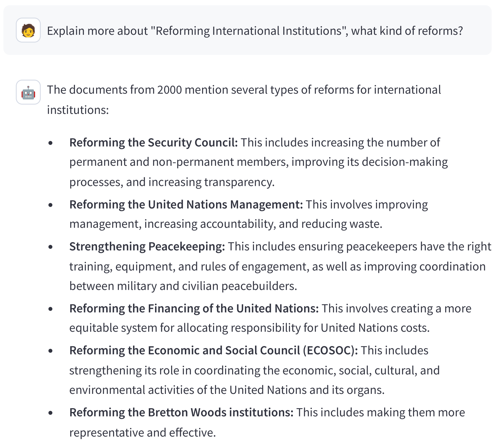Click the bullet beside the Bretton Woods item
The image size is (494, 448).
[51, 413]
